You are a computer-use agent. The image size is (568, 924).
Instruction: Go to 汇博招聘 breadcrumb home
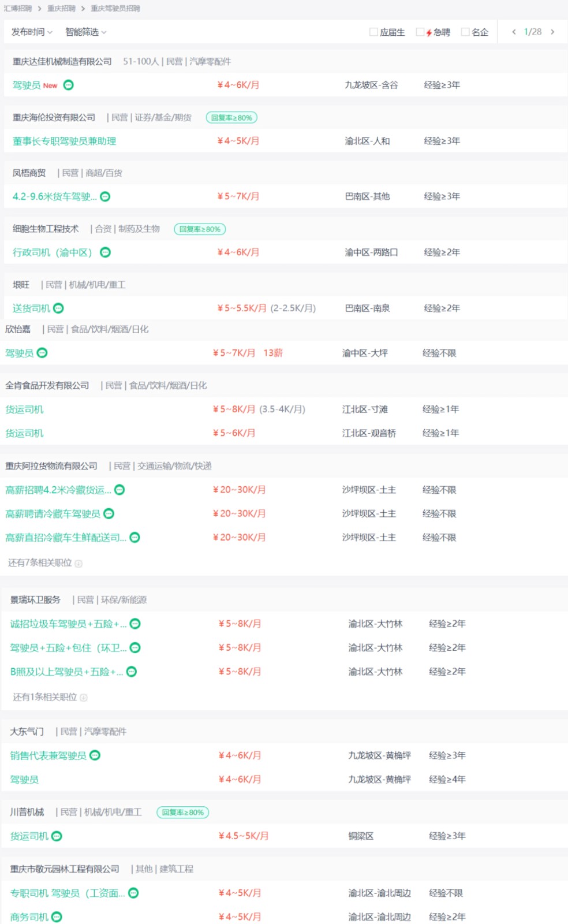18,8
